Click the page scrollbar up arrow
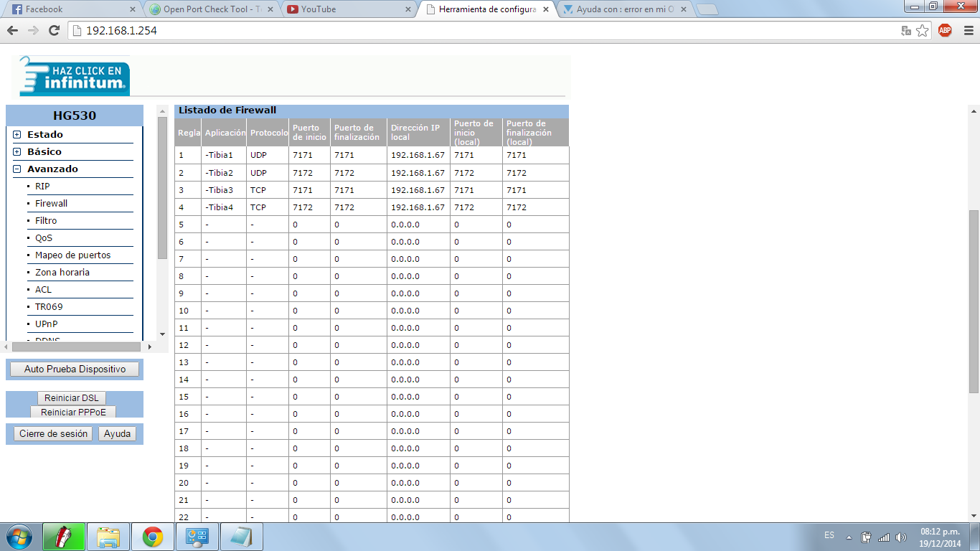This screenshot has height=551, width=980. tap(974, 111)
